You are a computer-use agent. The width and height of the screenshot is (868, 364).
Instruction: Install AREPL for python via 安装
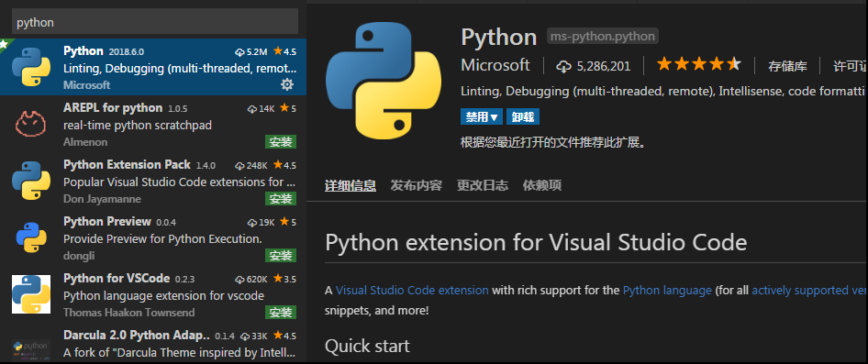click(x=281, y=141)
